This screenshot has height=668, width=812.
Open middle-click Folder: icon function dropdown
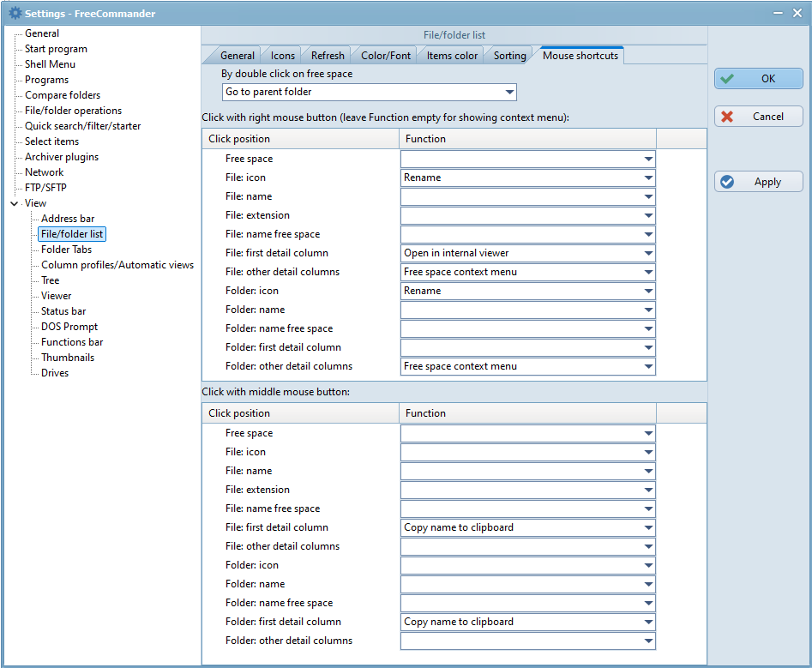[x=527, y=565]
